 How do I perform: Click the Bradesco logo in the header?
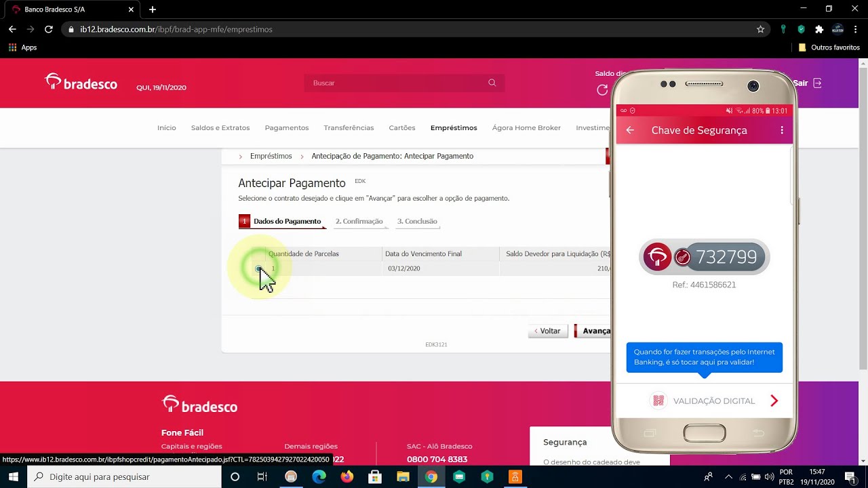[x=81, y=83]
